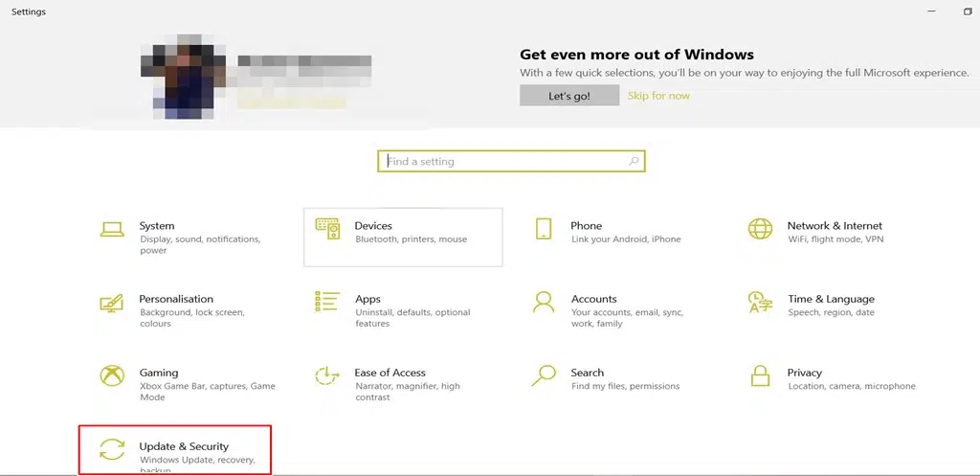Open the Apps title
980x476 pixels.
click(367, 299)
